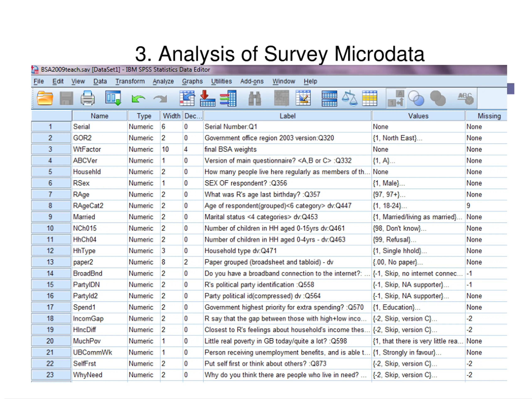Click the Print toolbar icon

point(87,98)
